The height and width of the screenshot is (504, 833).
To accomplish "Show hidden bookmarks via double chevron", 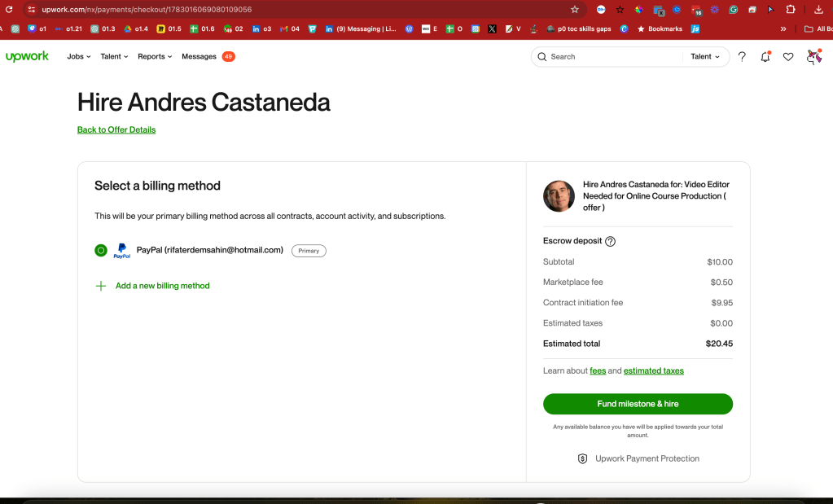I will [783, 28].
